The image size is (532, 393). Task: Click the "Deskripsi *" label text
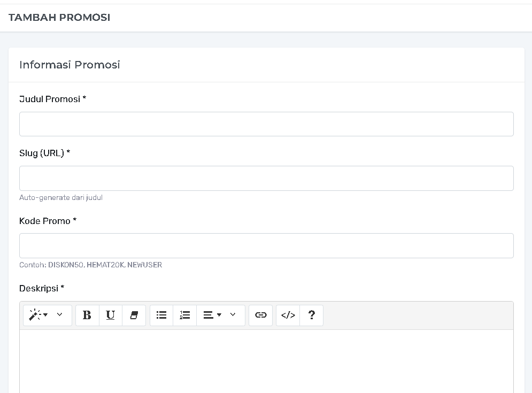coord(41,288)
